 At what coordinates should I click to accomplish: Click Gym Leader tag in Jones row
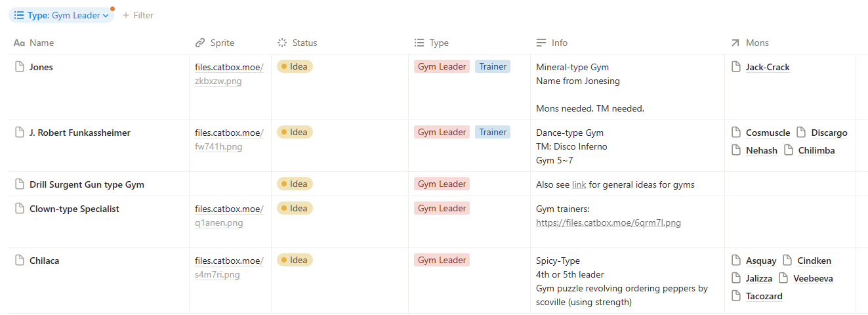(x=442, y=66)
